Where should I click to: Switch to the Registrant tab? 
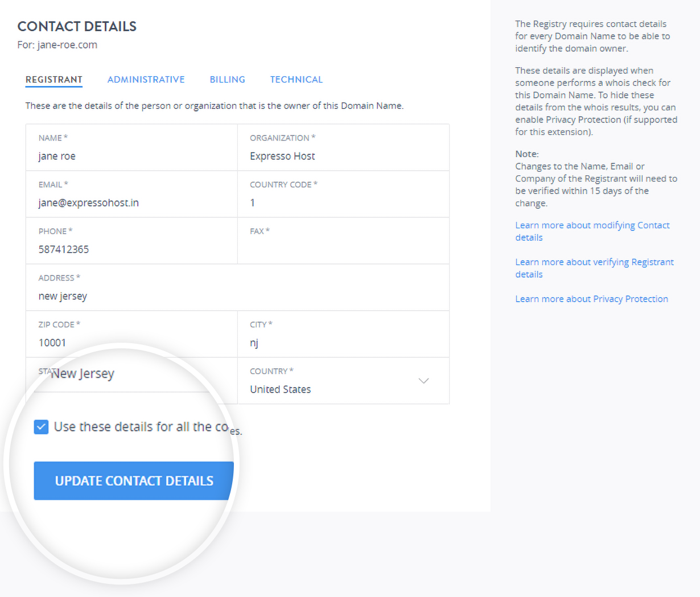(x=54, y=80)
